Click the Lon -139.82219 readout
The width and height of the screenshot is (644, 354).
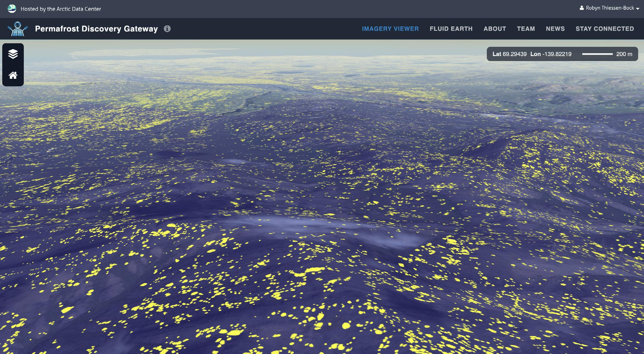[x=551, y=54]
